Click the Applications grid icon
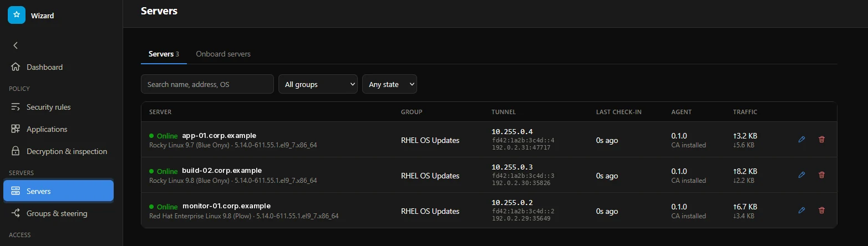The width and height of the screenshot is (868, 246). [x=16, y=129]
